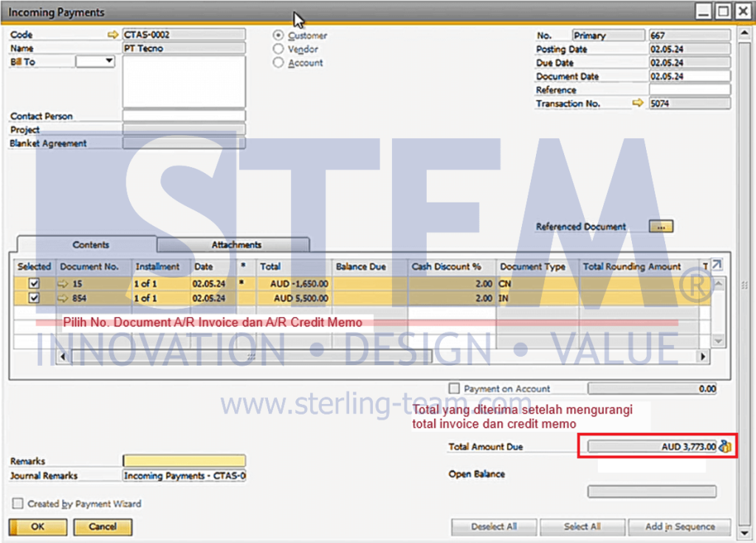Click the expand grid arrow above the table scrollbar
Image resolution: width=756 pixels, height=543 pixels.
click(717, 264)
